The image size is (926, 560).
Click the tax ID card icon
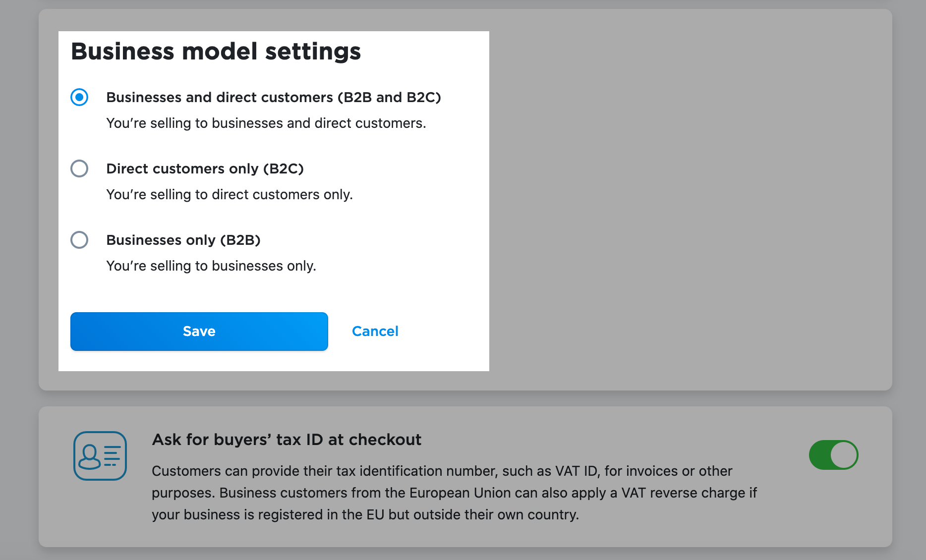click(100, 455)
